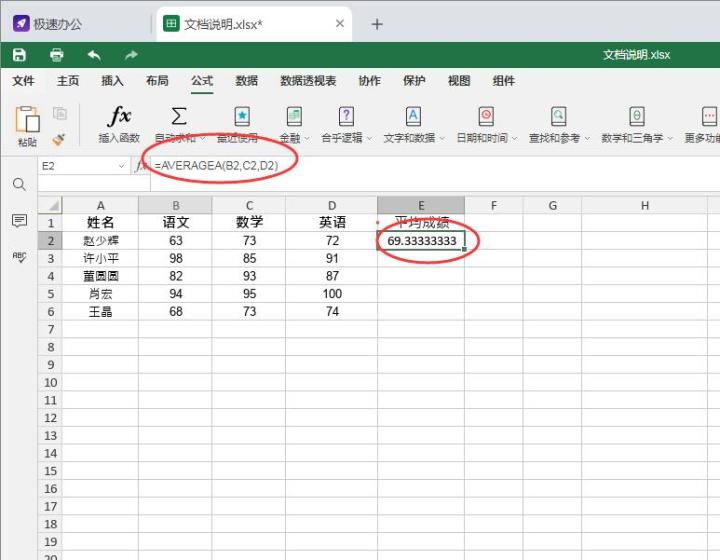The width and height of the screenshot is (720, 560).
Task: Select cell B3 with value 98
Action: 175,258
